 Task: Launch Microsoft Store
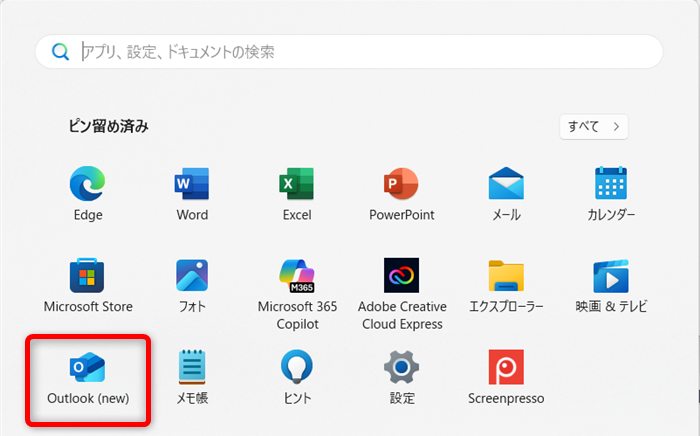(88, 276)
